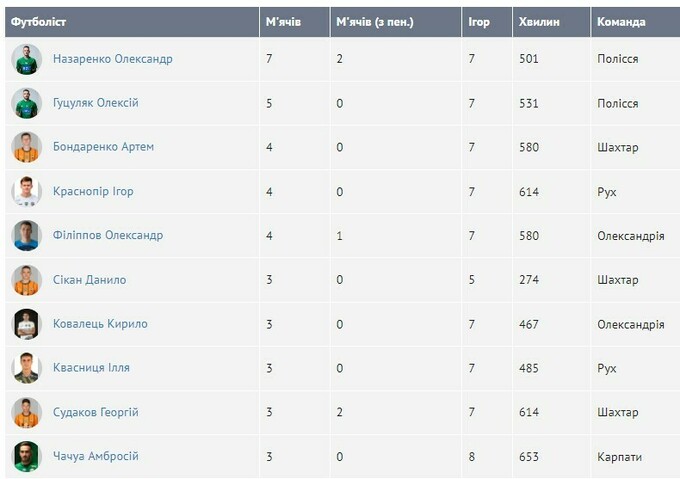Viewport: 680px width, 479px height.
Task: Click Краснопір Ігор's profile picture
Action: pyautogui.click(x=26, y=191)
